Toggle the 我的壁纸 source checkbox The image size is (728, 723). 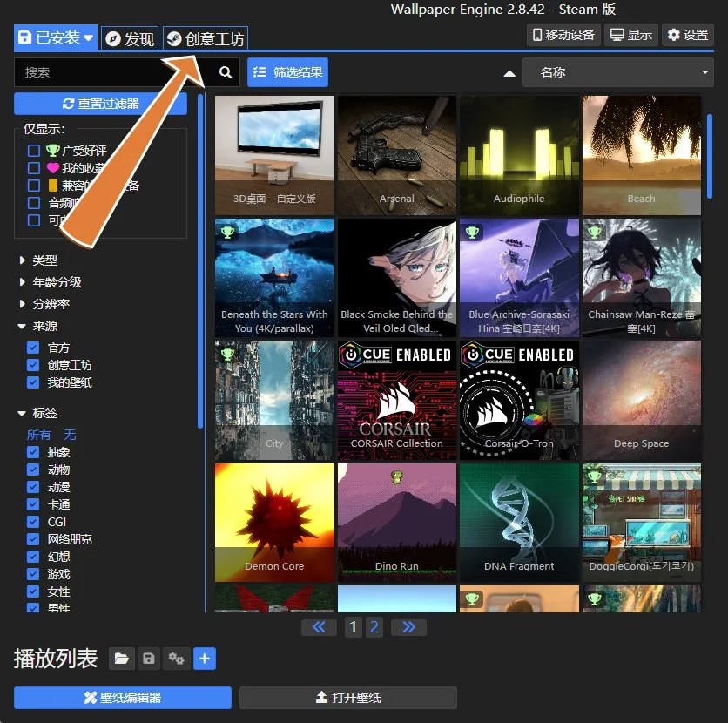[33, 382]
